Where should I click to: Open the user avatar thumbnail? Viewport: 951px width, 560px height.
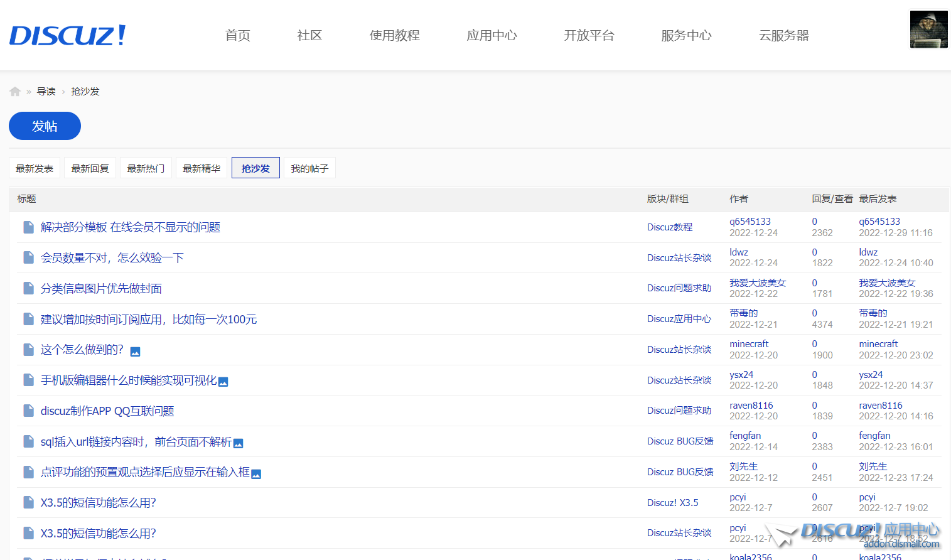coord(928,30)
